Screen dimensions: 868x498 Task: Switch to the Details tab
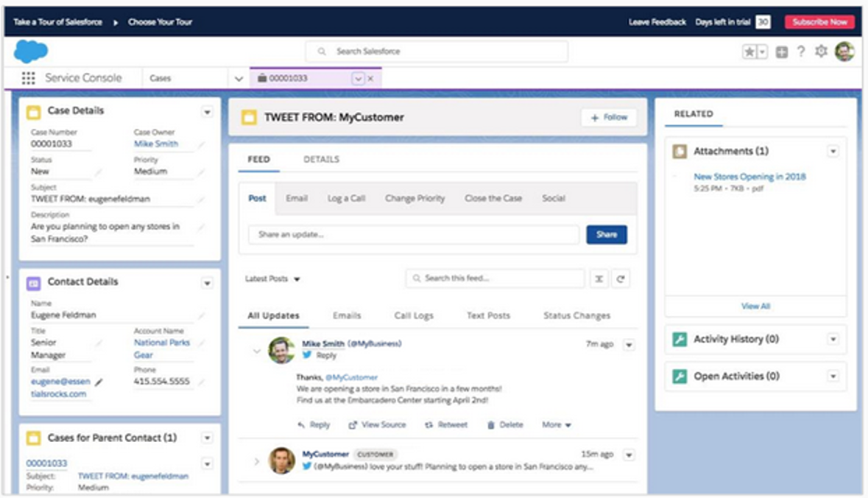pos(321,159)
